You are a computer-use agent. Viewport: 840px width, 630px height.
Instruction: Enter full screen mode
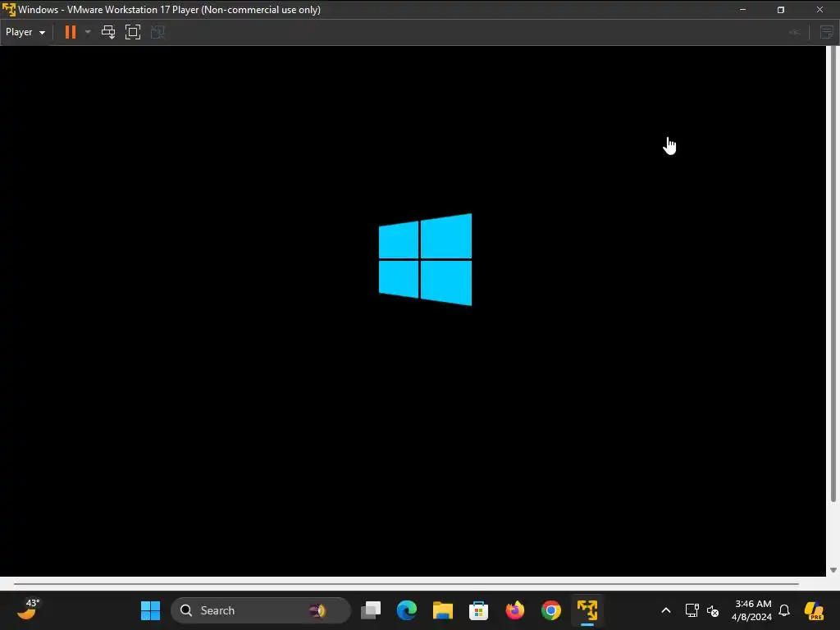(x=133, y=32)
